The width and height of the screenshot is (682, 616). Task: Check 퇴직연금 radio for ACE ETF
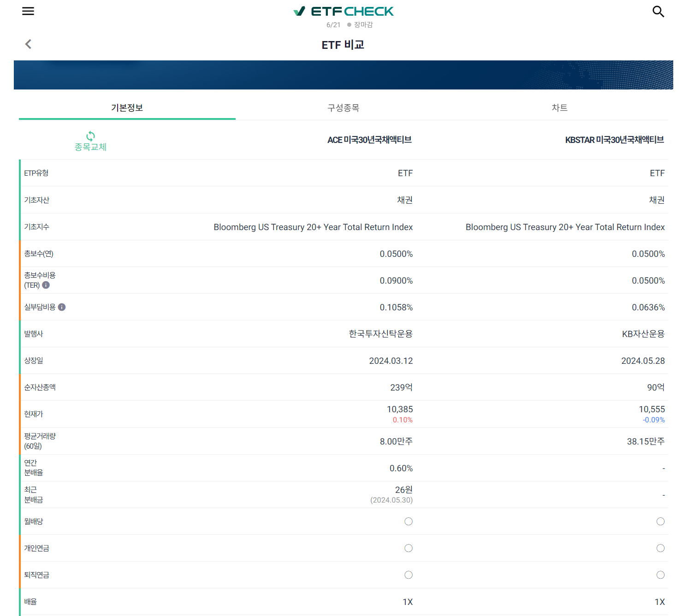point(408,575)
